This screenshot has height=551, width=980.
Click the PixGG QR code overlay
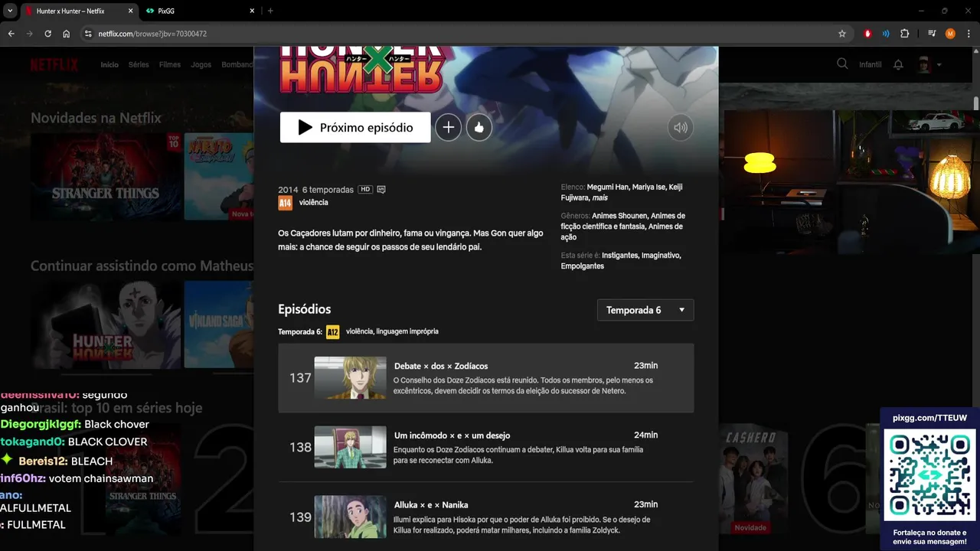930,475
